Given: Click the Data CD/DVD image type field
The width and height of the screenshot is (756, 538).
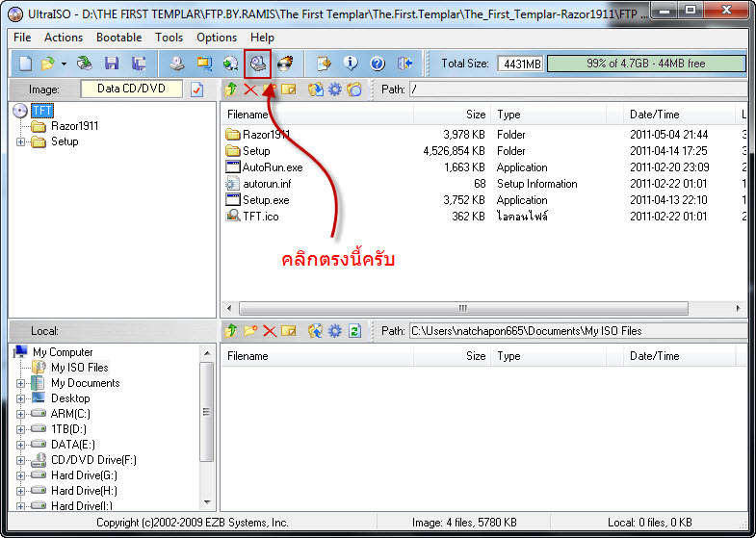Looking at the screenshot, I should 131,89.
